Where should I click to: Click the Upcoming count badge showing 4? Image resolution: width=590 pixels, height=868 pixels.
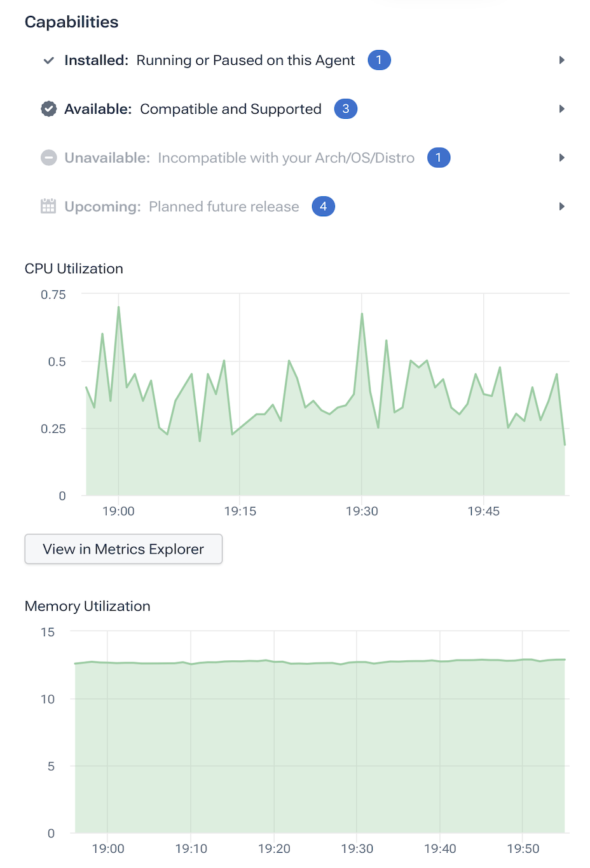[323, 207]
